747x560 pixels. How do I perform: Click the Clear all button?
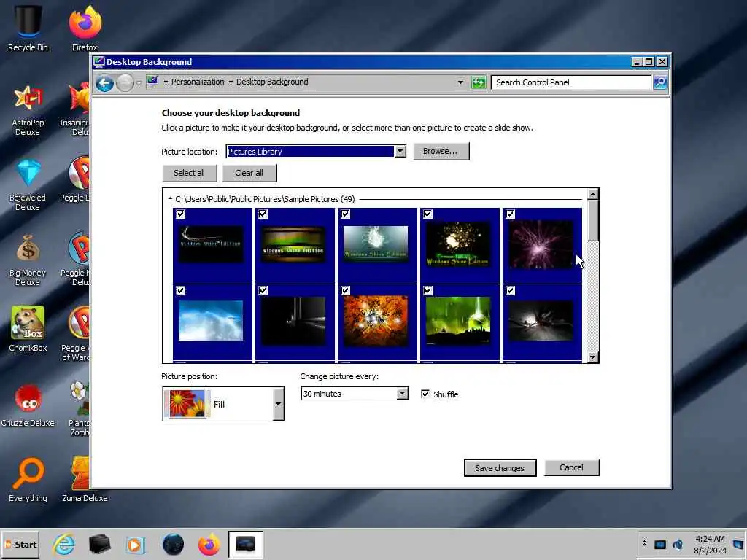[x=249, y=173]
